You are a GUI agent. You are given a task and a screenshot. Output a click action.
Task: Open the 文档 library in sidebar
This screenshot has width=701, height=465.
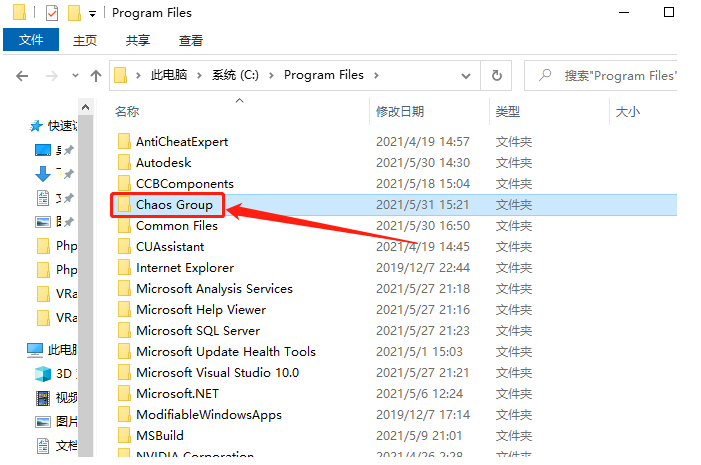tap(56, 445)
